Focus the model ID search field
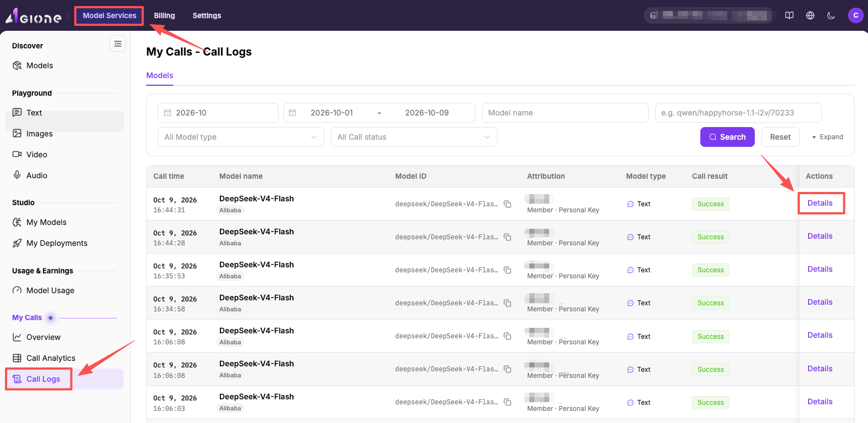868x423 pixels. coord(738,113)
